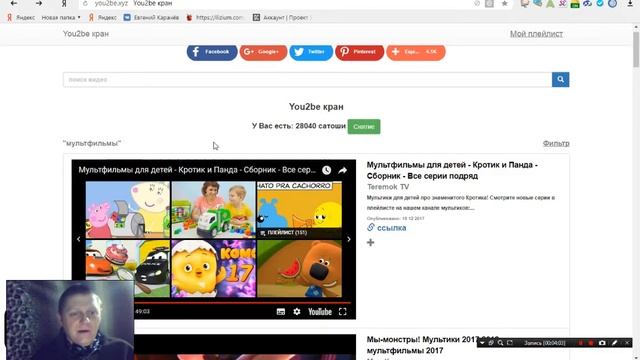This screenshot has width=640, height=360.
Task: Close the recording toolbar with X
Action: 627,343
